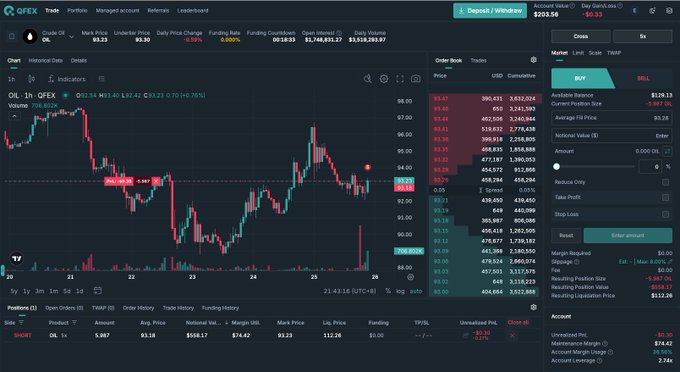Click the info icon beside Day Gain/Loss
Viewport: 680px width, 372px height.
(620, 6)
